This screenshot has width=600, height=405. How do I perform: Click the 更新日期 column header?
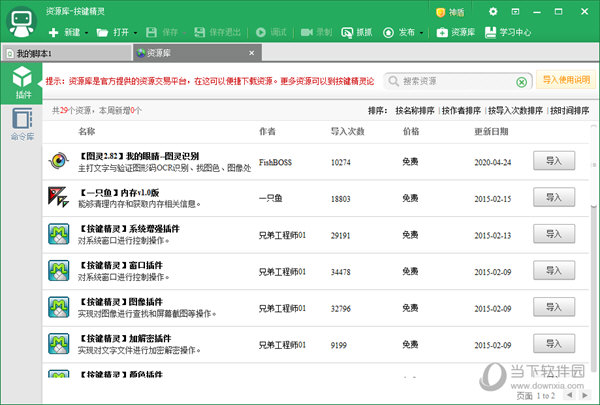click(x=491, y=132)
